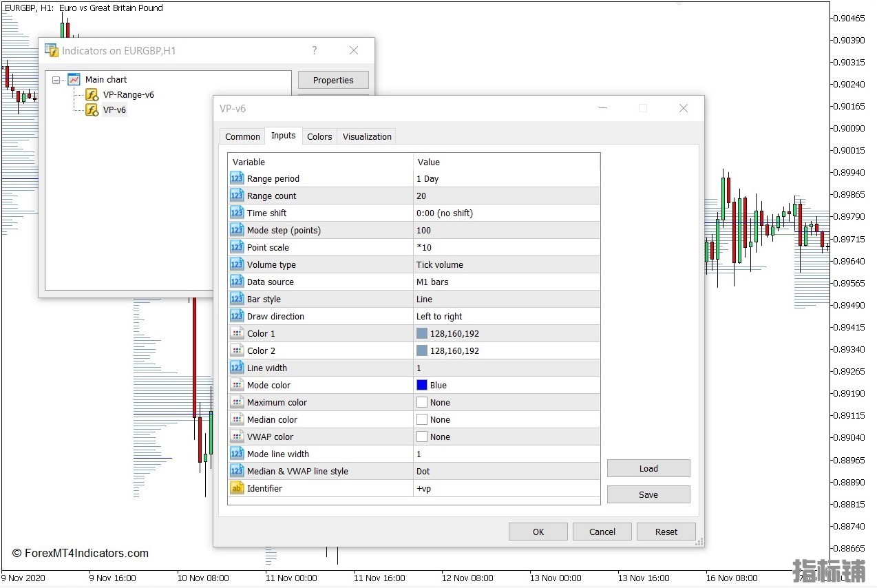The width and height of the screenshot is (877, 588).
Task: Click the Color 2 palette icon
Action: (237, 350)
